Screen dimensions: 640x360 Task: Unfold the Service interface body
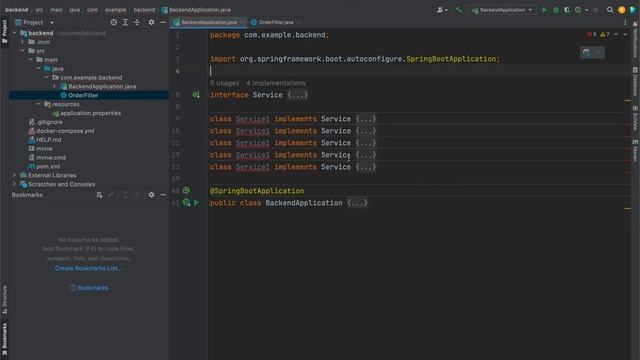coord(298,95)
